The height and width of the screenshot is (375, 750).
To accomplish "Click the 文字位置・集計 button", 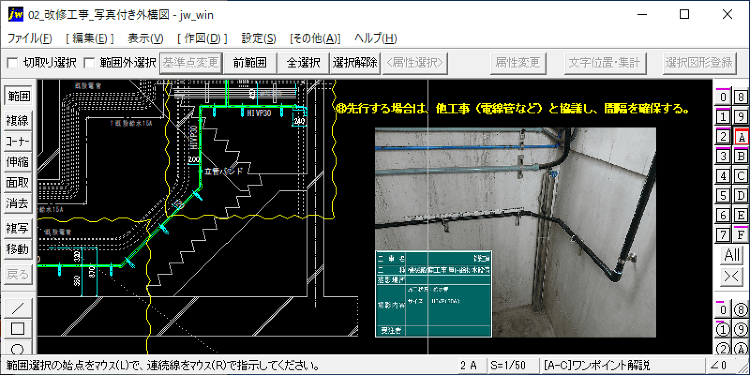I will 606,62.
